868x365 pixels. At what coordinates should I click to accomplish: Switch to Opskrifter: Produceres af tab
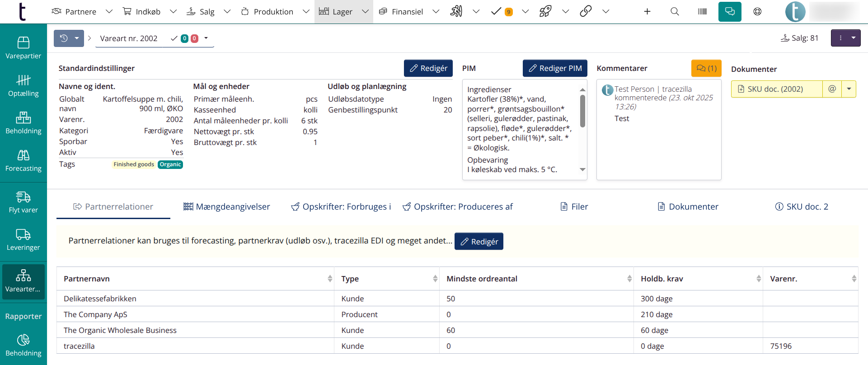click(x=458, y=206)
